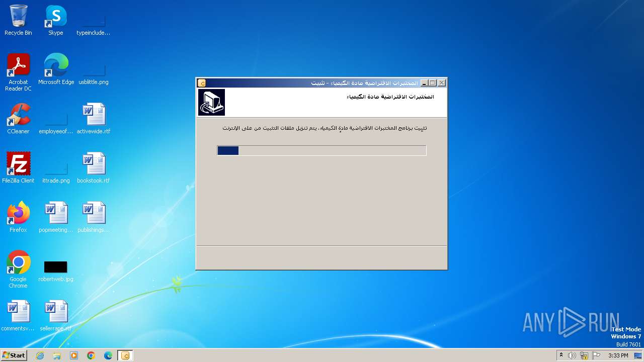Click the installer computer logo image

[211, 103]
